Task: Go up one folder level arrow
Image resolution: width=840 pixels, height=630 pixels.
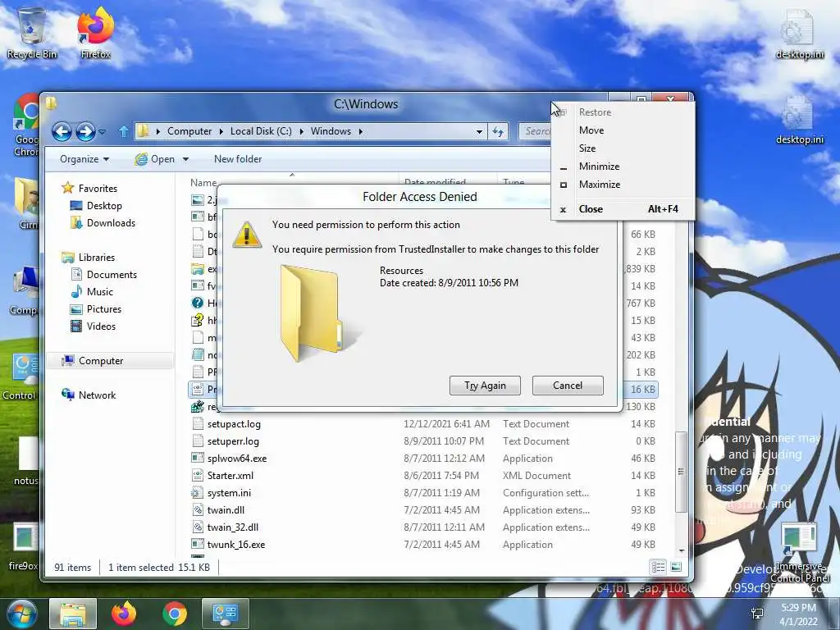Action: 123,131
